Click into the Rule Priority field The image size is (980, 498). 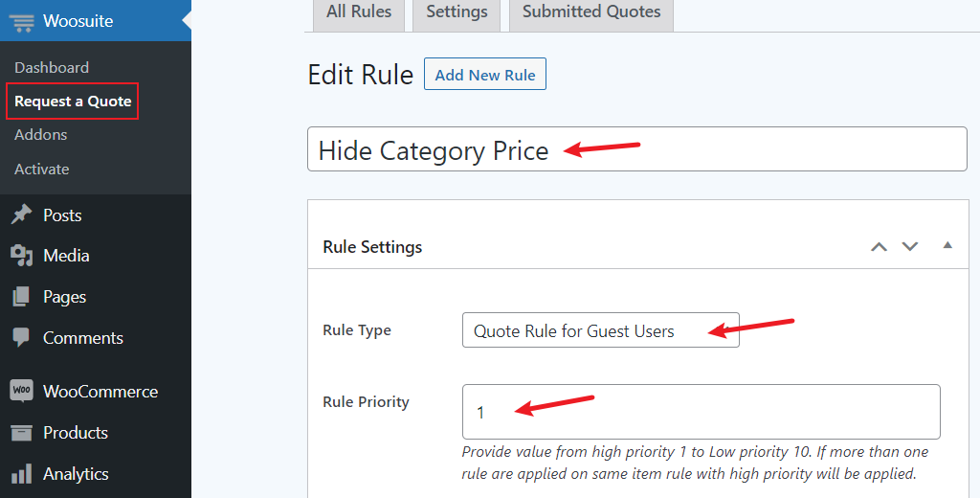(x=702, y=412)
